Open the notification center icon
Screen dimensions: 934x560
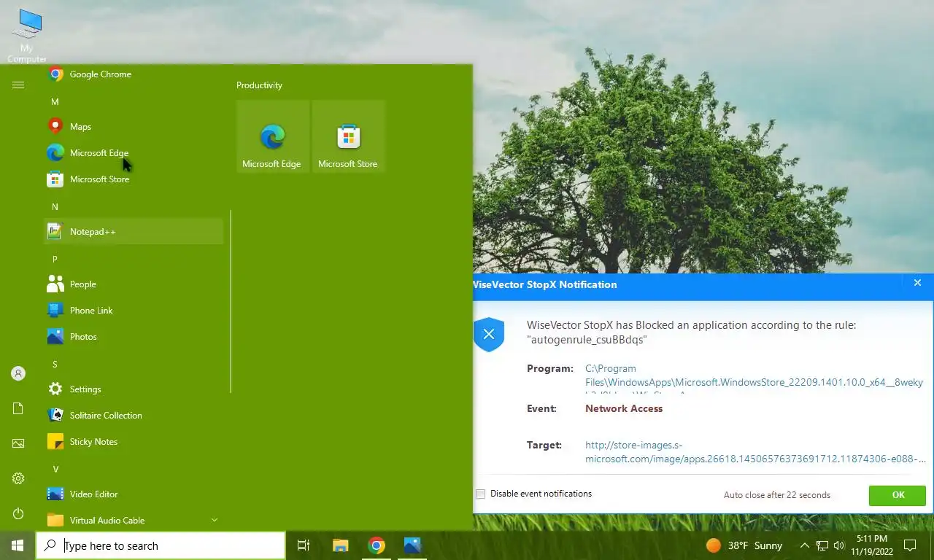pyautogui.click(x=910, y=545)
